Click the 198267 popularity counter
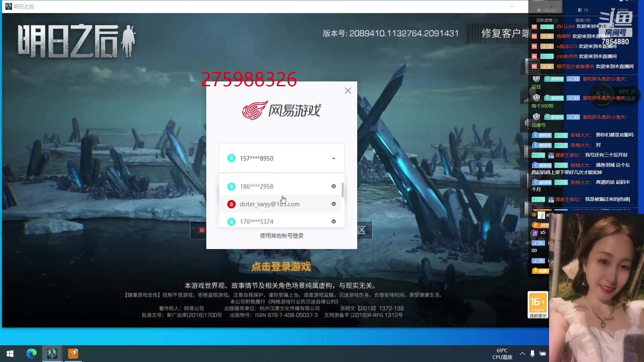The image size is (644, 362). [546, 10]
